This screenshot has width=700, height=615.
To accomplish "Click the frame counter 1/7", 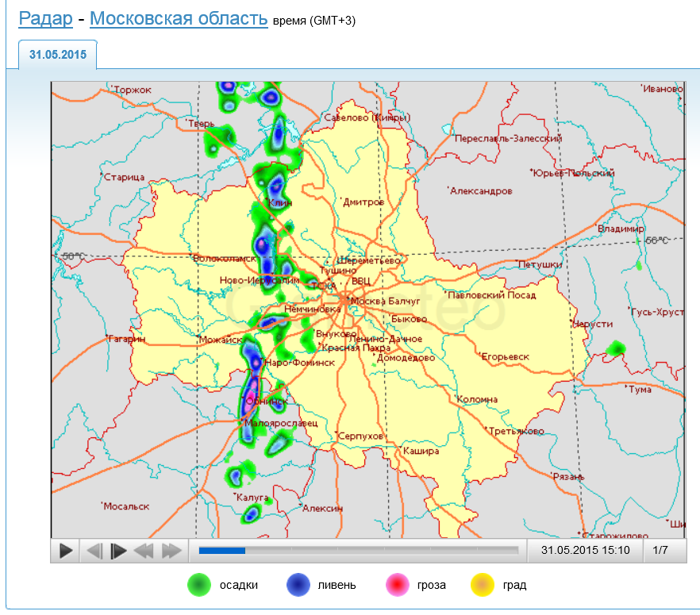I will (x=660, y=550).
